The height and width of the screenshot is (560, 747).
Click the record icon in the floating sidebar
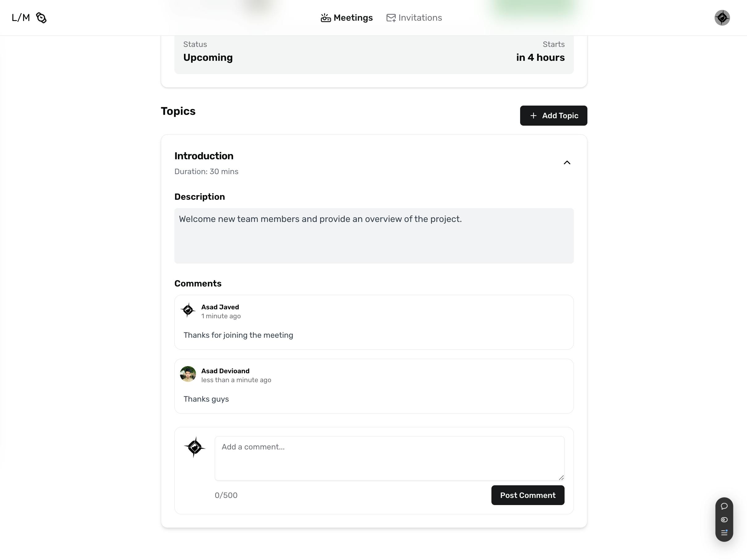pos(724,520)
